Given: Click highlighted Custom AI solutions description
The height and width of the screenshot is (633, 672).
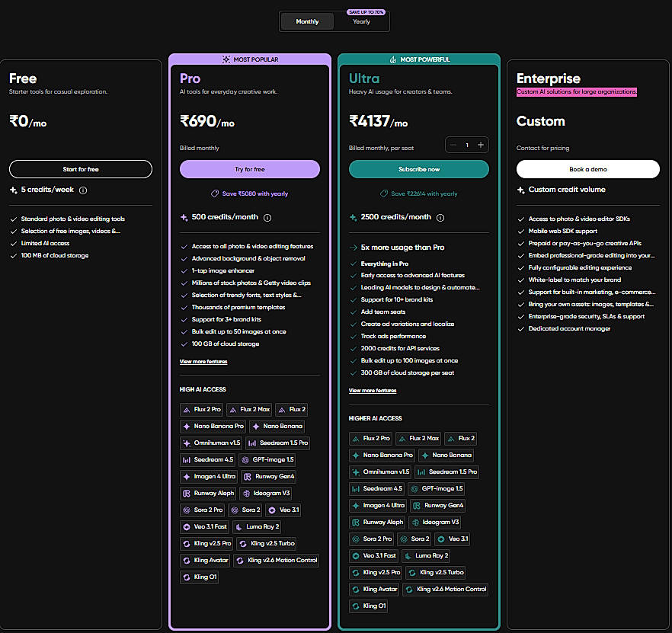Looking at the screenshot, I should [x=577, y=91].
